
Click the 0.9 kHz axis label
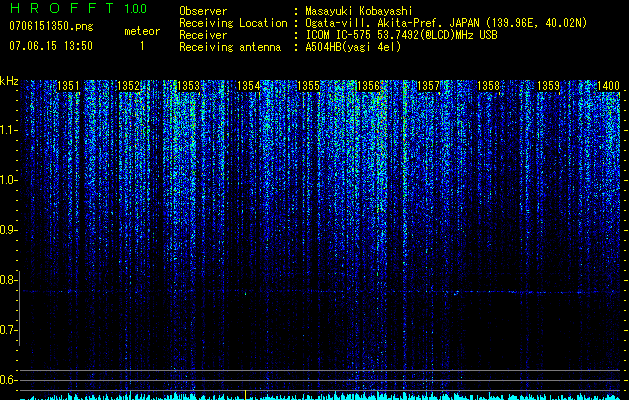(8, 230)
